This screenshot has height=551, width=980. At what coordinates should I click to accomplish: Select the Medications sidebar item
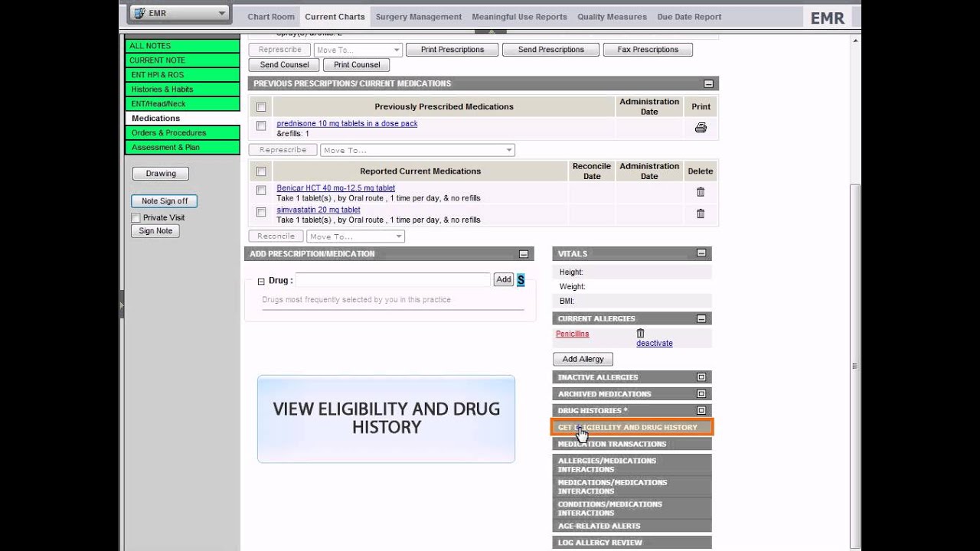point(182,119)
